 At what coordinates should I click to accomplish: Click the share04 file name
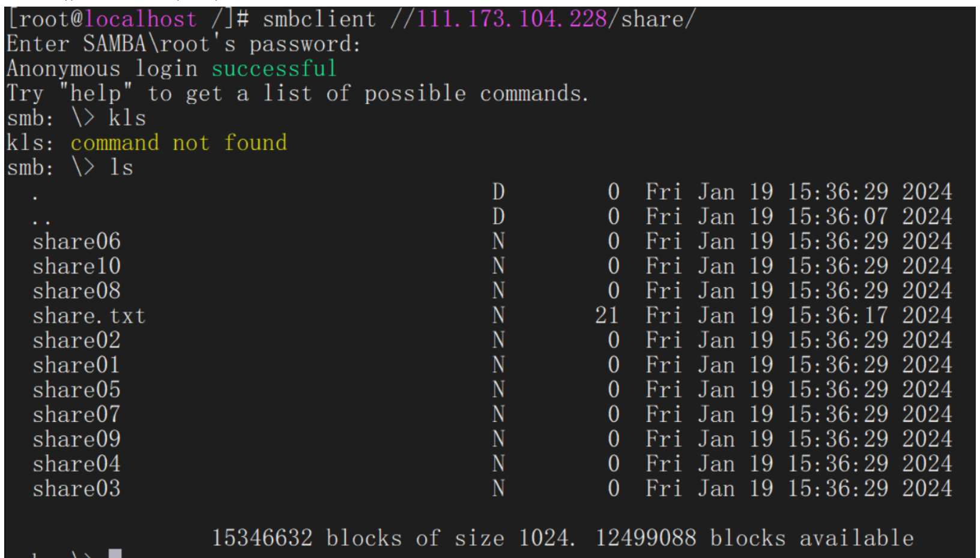click(76, 464)
